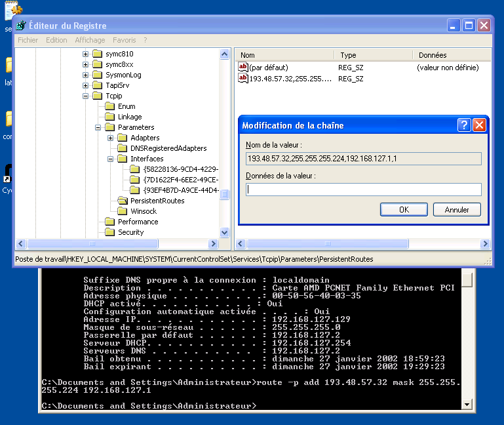
Task: Click tree pane scroll up arrow
Action: click(x=224, y=54)
